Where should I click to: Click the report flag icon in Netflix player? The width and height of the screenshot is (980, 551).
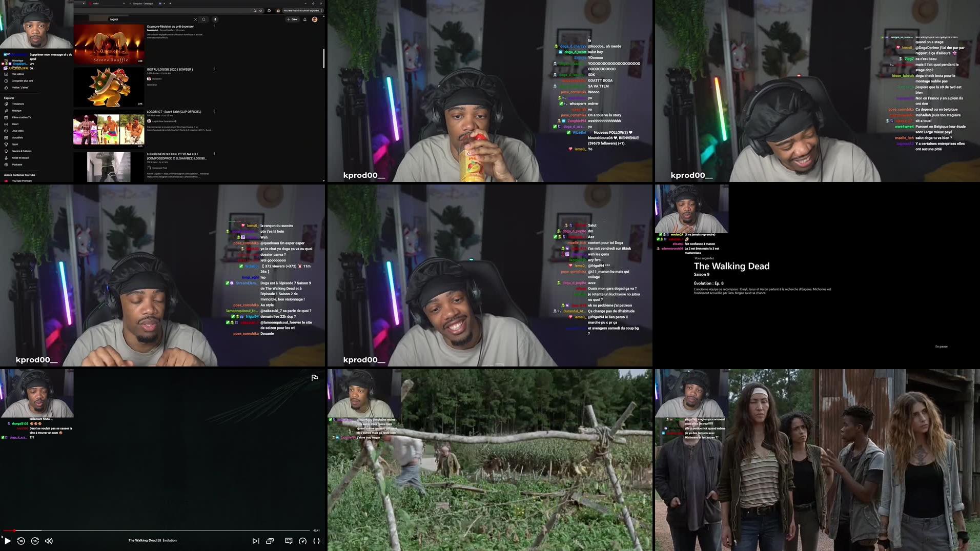(x=315, y=378)
